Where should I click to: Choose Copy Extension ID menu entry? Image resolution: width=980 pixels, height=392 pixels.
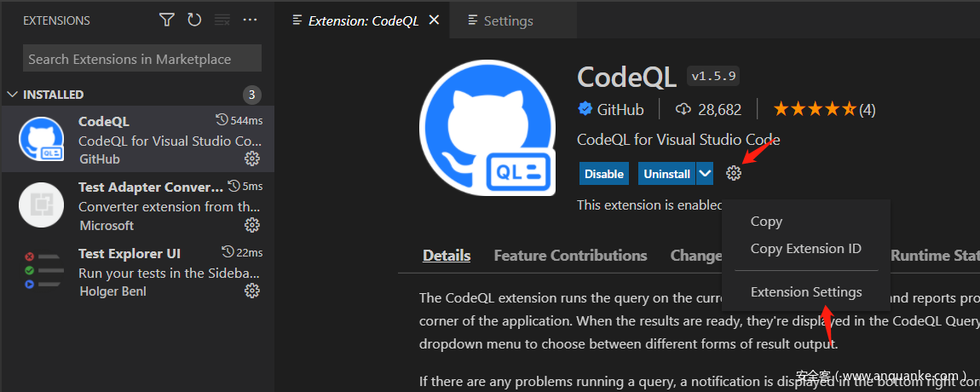[806, 248]
